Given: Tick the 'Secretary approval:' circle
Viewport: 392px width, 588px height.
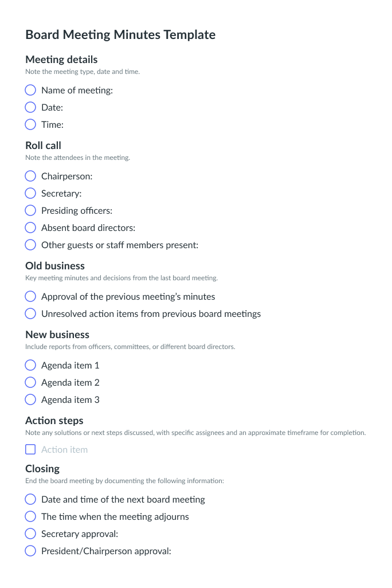Looking at the screenshot, I should (x=30, y=534).
